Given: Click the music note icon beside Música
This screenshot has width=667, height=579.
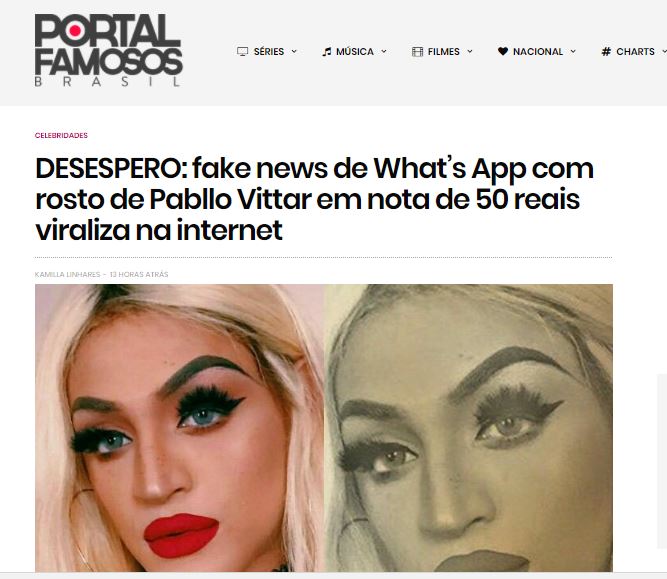Looking at the screenshot, I should coord(327,51).
